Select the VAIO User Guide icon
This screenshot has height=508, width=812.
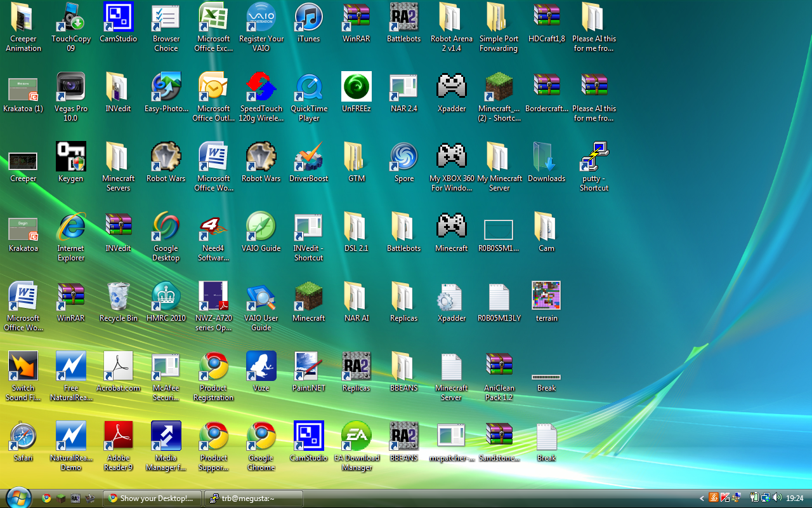261,297
